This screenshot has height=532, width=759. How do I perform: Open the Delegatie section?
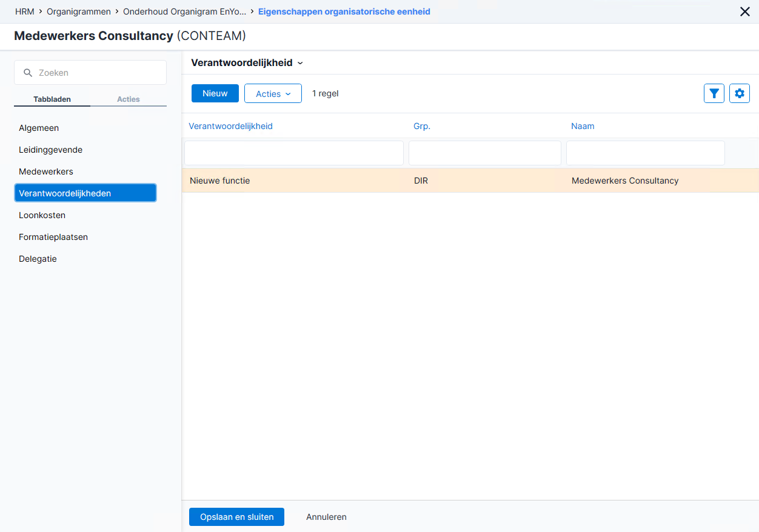[x=38, y=259]
